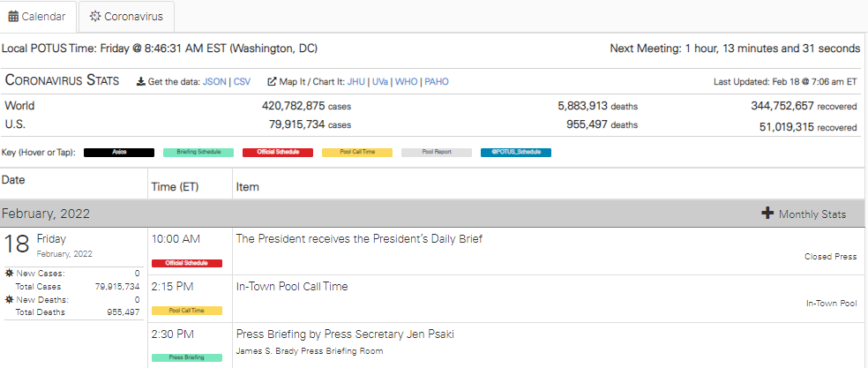Switch to the Coronavirus tab
Screen dimensions: 868x368
pos(125,16)
